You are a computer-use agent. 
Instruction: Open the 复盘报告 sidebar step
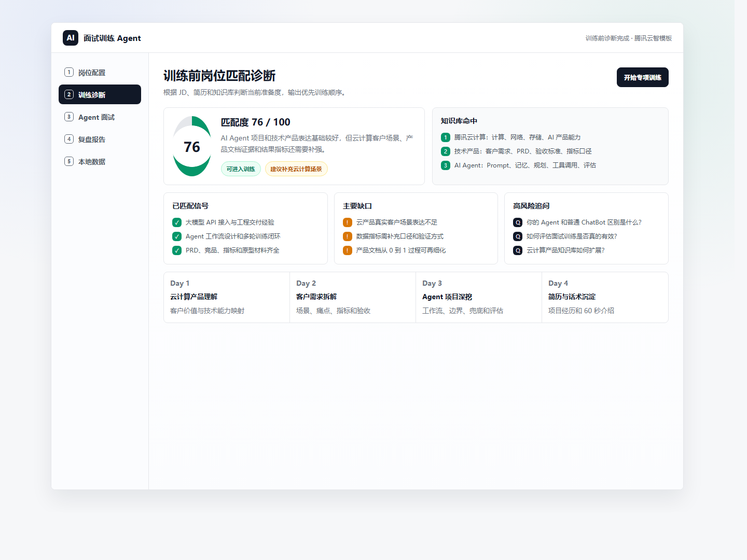[x=100, y=139]
